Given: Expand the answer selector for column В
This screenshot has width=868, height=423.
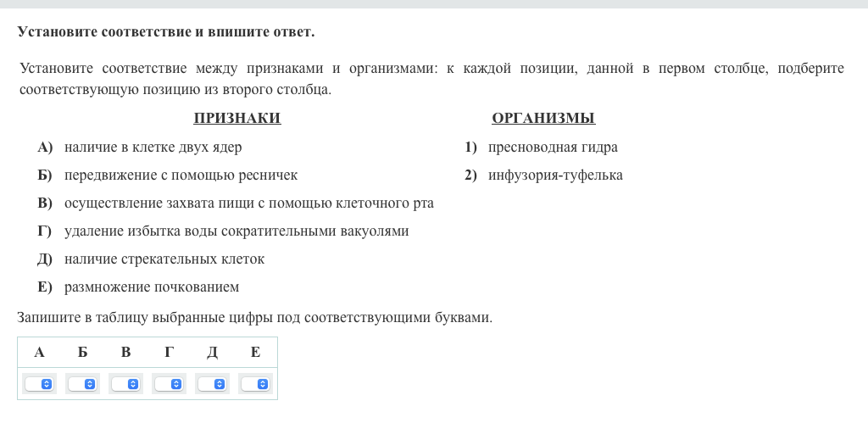Looking at the screenshot, I should coord(125,384).
